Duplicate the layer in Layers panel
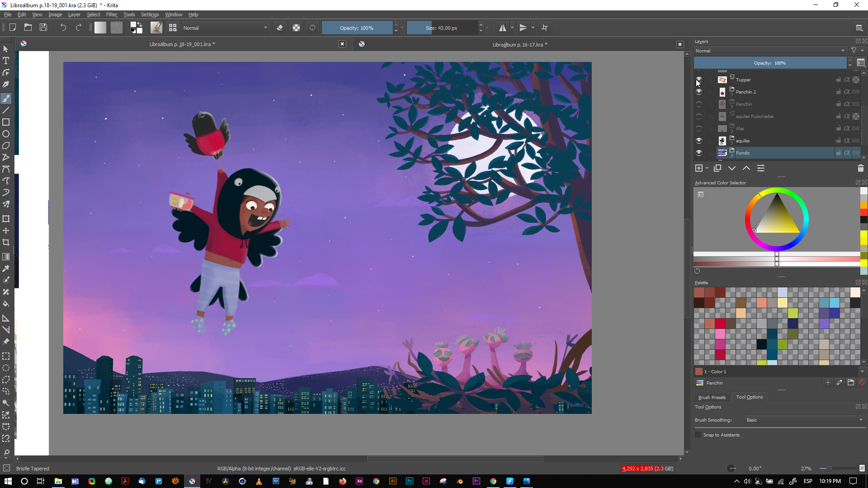This screenshot has height=488, width=868. [x=717, y=168]
